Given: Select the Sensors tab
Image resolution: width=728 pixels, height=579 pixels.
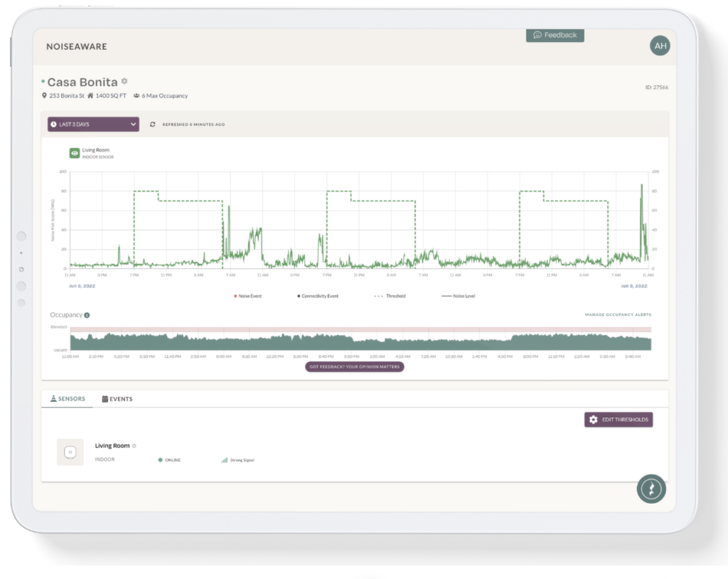Looking at the screenshot, I should [x=68, y=399].
